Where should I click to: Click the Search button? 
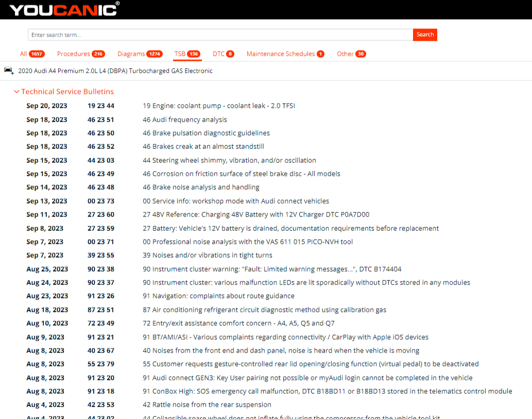[425, 35]
